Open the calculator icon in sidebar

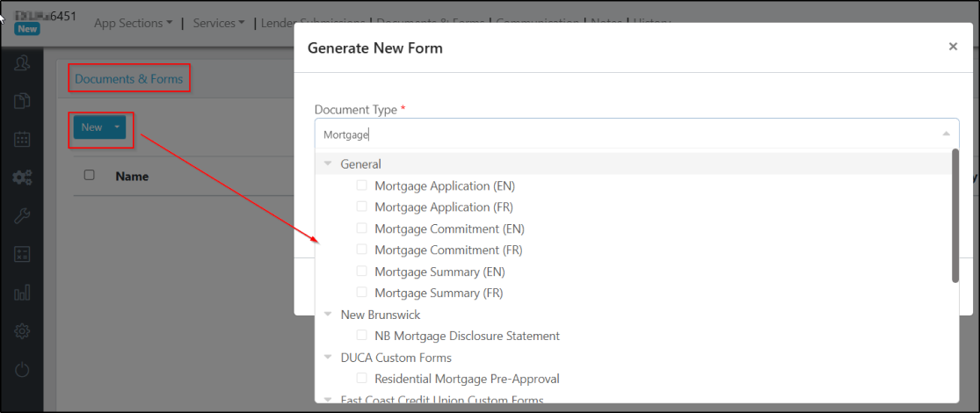[22, 254]
